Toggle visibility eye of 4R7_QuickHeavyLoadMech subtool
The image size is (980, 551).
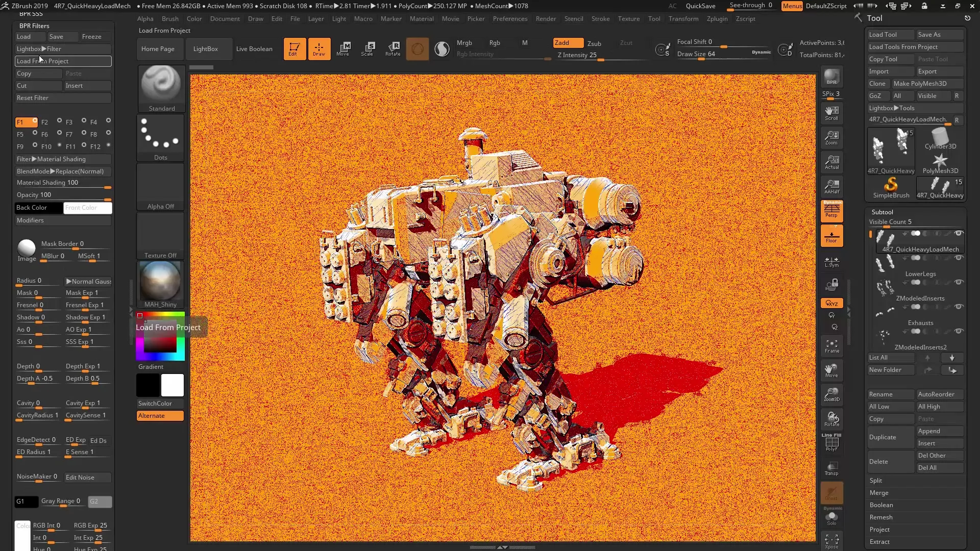(959, 233)
